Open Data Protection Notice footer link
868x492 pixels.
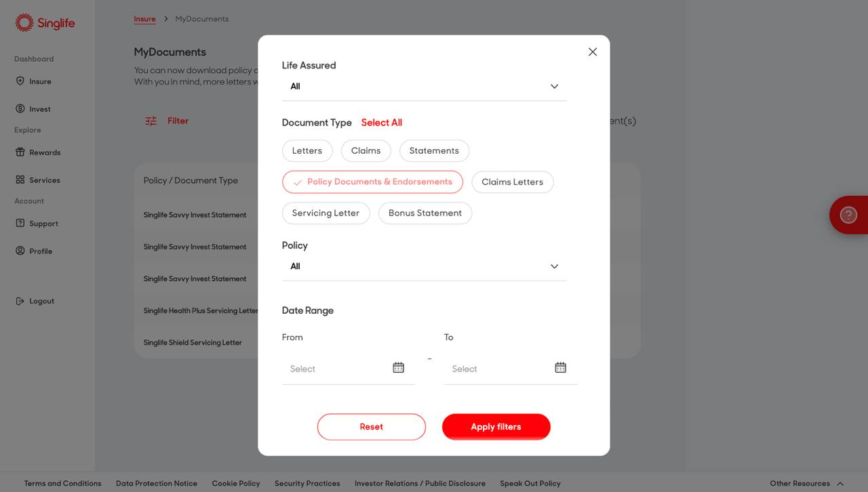[157, 483]
